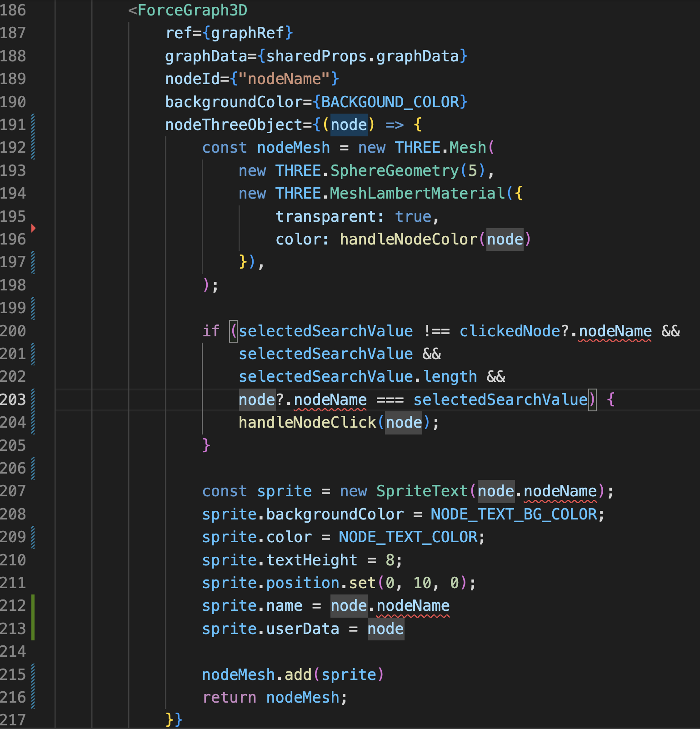Click line number 186 in the gutter
This screenshot has width=700, height=729.
pyautogui.click(x=13, y=10)
